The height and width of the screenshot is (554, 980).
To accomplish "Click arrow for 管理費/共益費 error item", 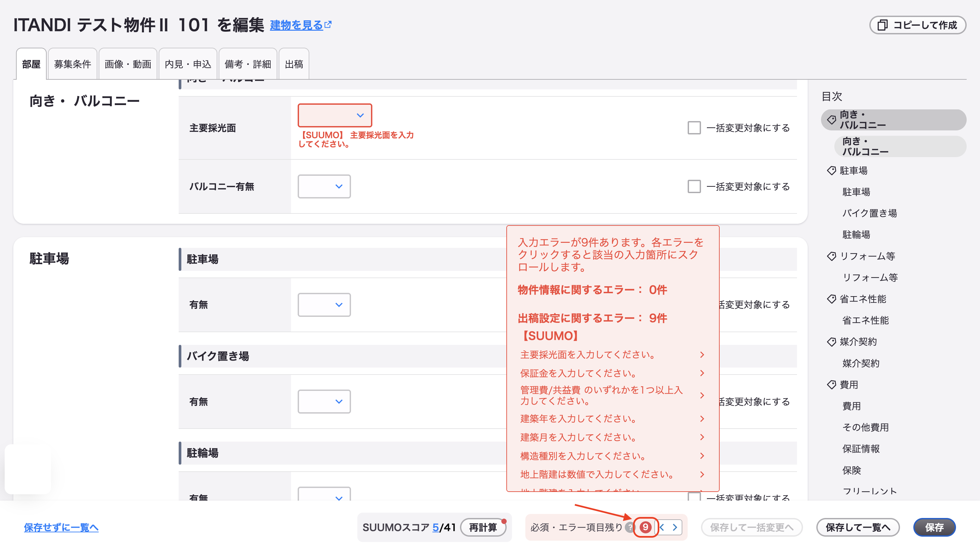I will tap(702, 395).
